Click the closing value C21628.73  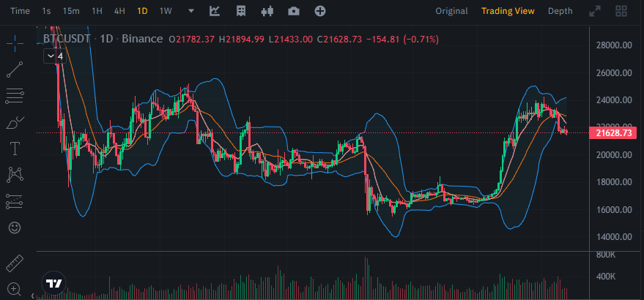pos(338,40)
